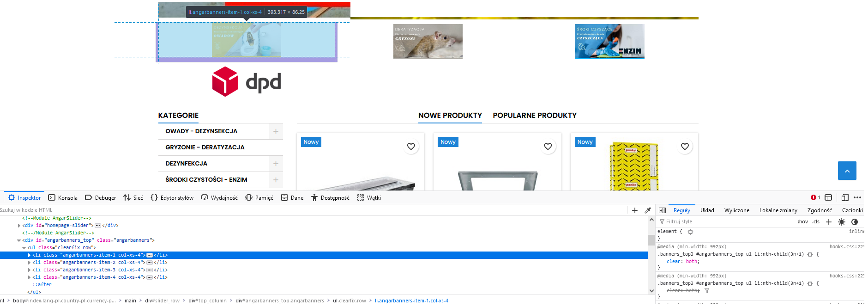Image resolution: width=868 pixels, height=307 pixels.
Task: Switch to the Reguły rules tab
Action: coord(682,210)
